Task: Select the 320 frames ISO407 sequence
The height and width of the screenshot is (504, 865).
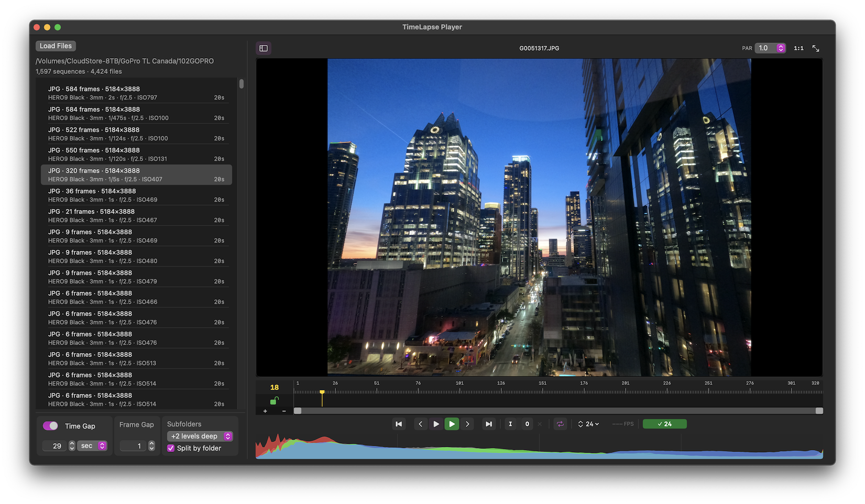Action: (136, 174)
